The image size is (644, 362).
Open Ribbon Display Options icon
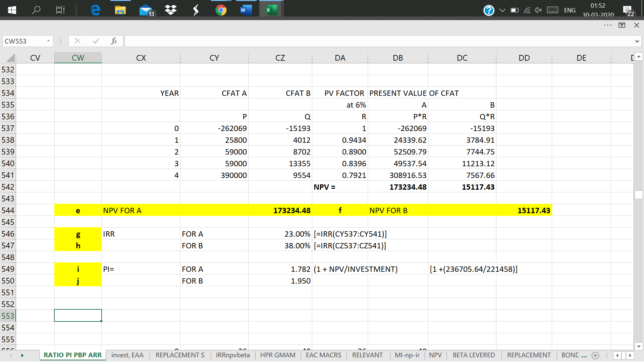[x=622, y=25]
